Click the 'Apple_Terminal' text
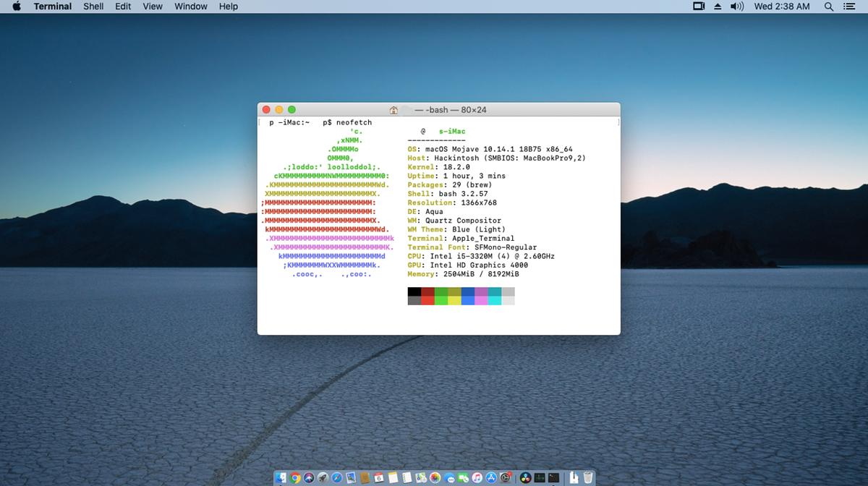868x486 pixels. [483, 239]
